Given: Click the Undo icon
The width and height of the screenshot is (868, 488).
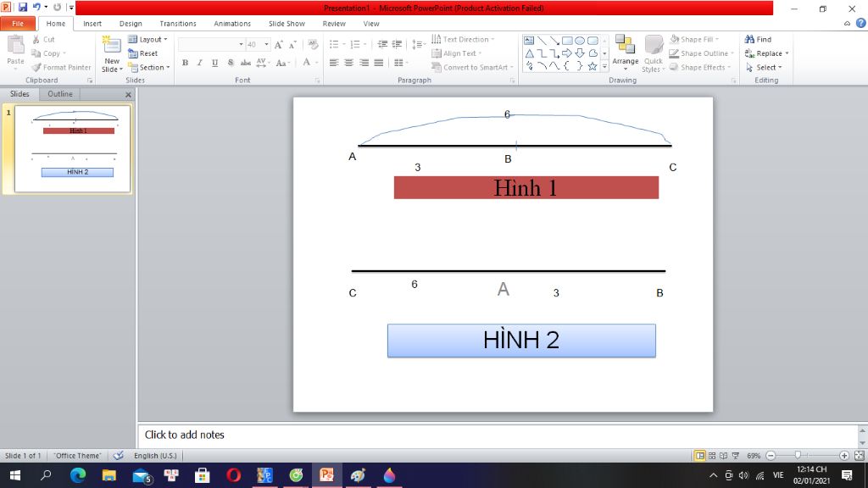Looking at the screenshot, I should coord(36,7).
